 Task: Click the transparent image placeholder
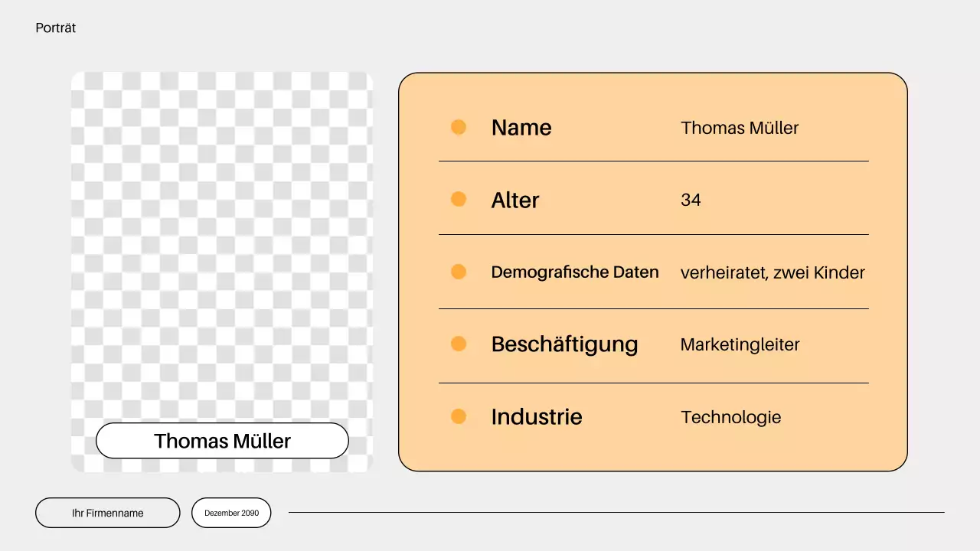click(221, 253)
